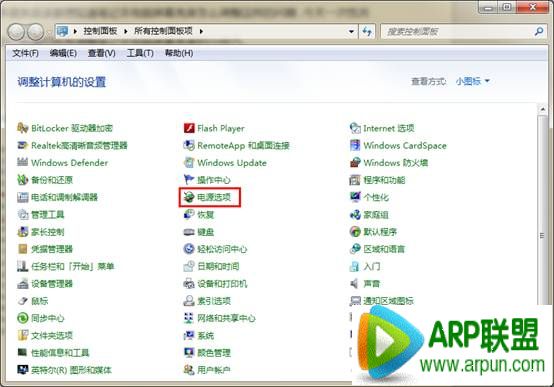The height and width of the screenshot is (387, 554).
Task: Open the 默认程序 icon
Action: 355,232
